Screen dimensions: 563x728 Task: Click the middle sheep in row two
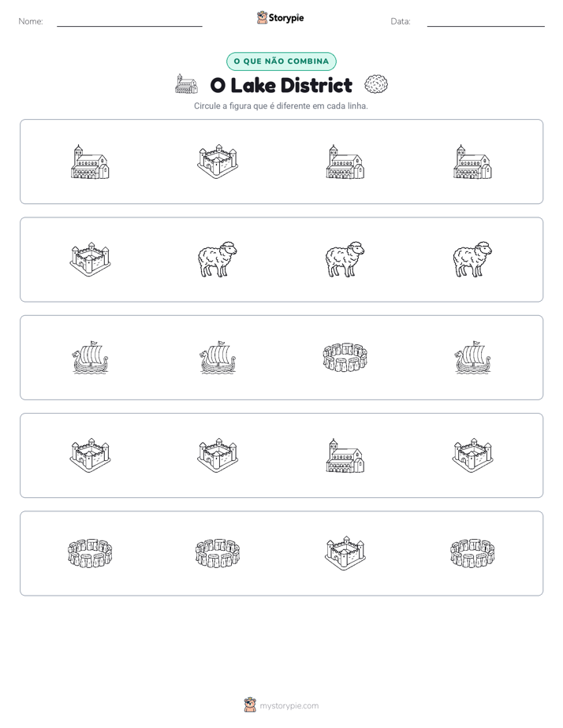[345, 259]
